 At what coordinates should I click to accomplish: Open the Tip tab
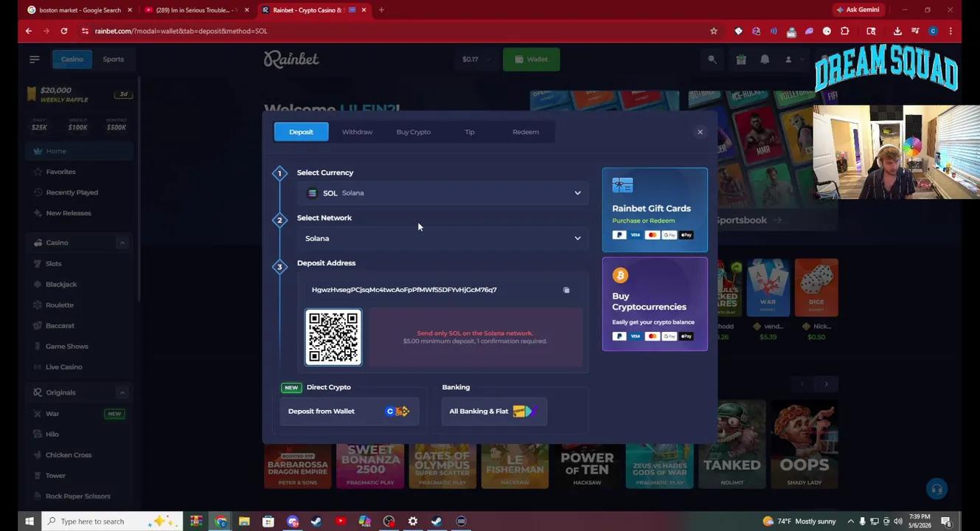tap(469, 132)
